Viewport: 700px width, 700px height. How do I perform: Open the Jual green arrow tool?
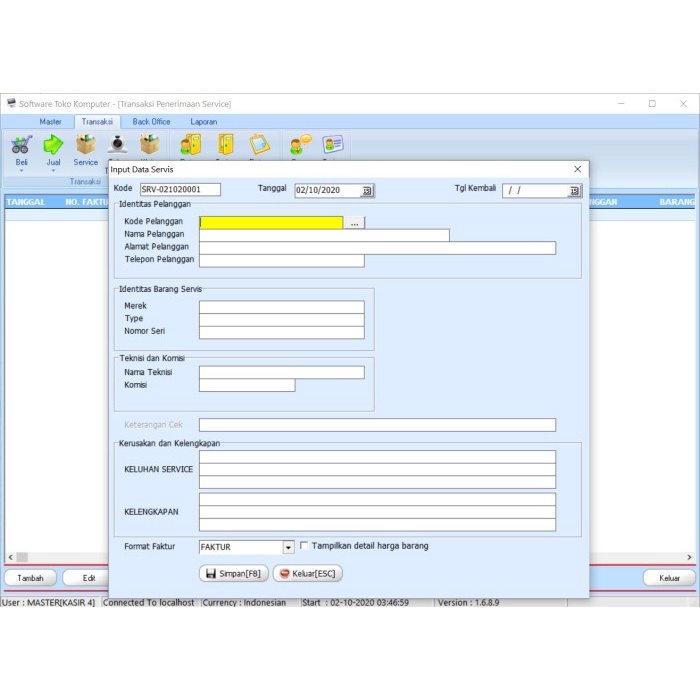click(53, 145)
